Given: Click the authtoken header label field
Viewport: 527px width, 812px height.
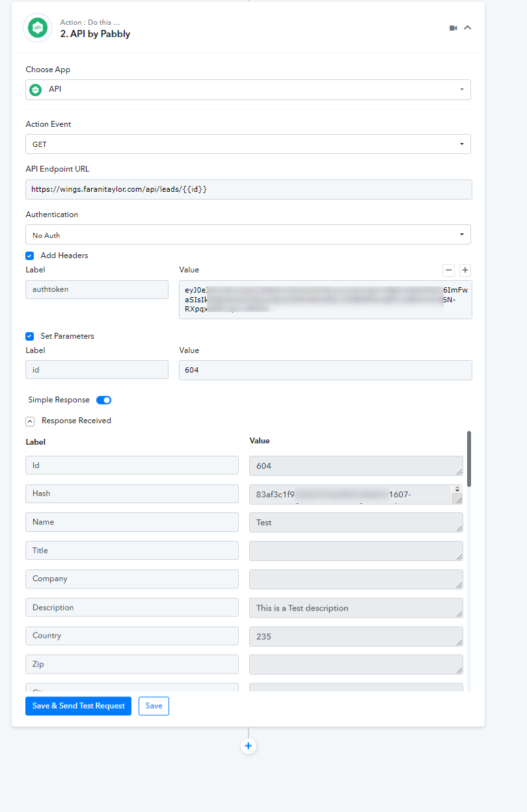Looking at the screenshot, I should [x=97, y=289].
